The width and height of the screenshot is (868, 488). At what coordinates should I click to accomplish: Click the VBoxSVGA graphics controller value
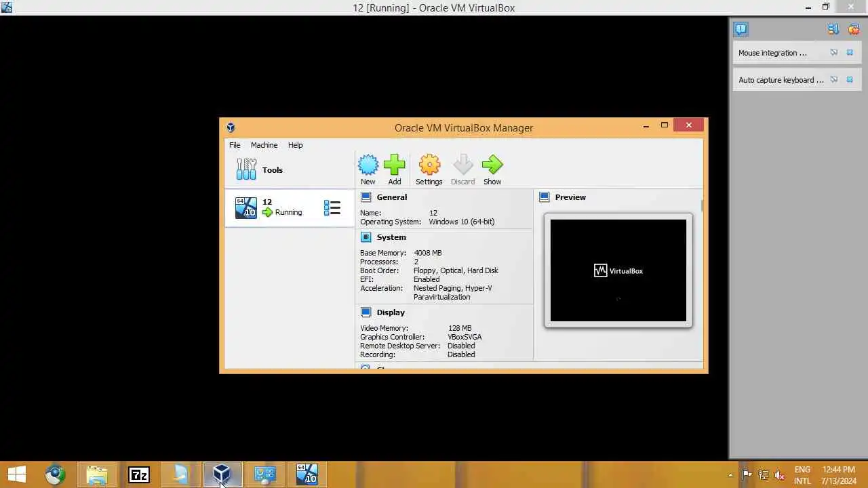(465, 337)
